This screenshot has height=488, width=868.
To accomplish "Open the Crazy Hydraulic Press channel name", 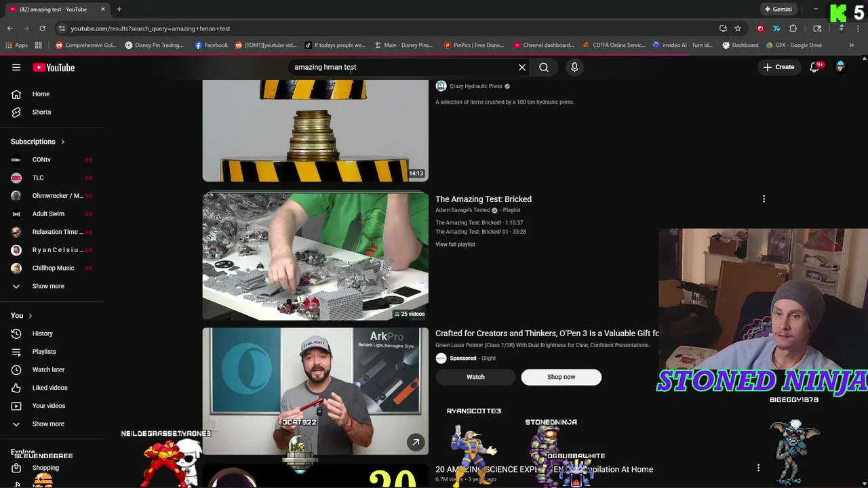I will coord(476,86).
